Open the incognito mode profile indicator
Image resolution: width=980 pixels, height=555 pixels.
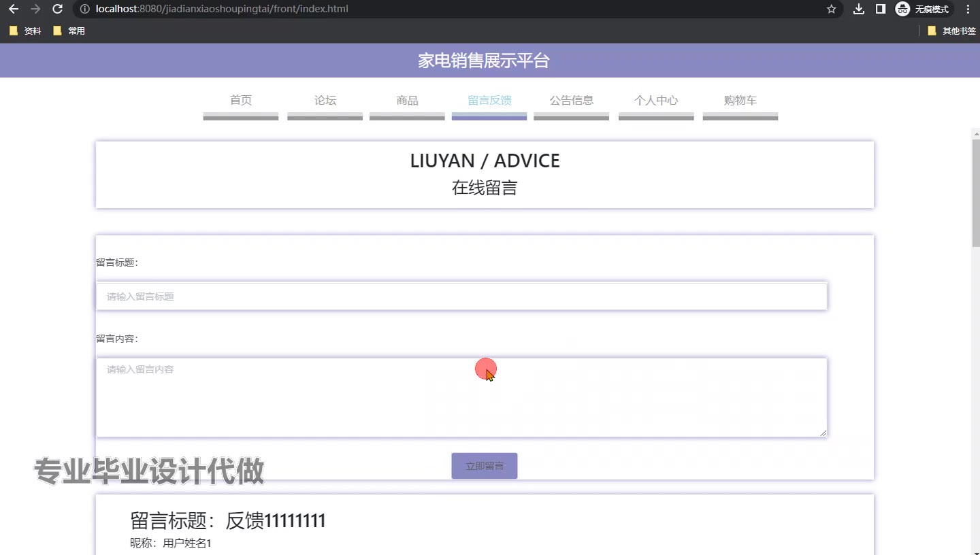923,9
